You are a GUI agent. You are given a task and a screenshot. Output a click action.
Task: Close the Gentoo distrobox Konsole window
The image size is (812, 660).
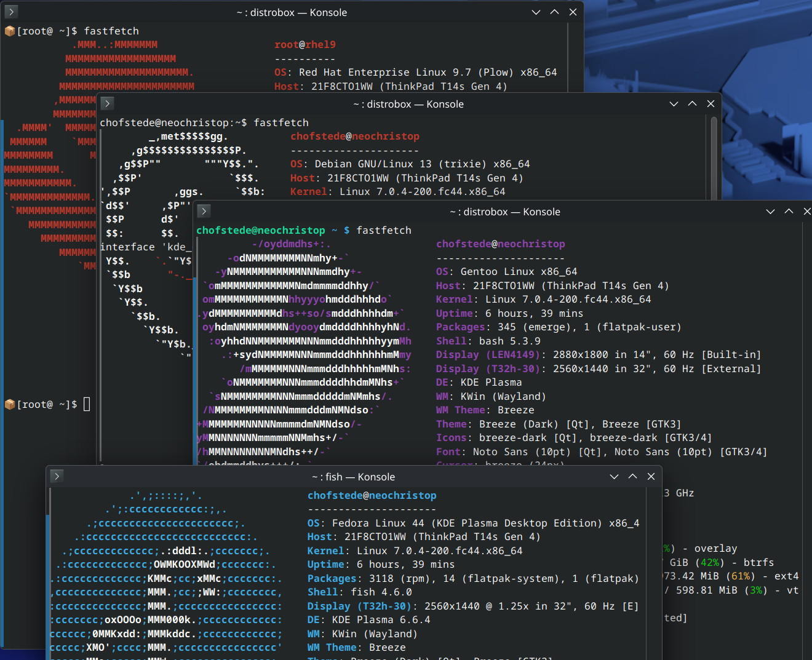tap(806, 212)
